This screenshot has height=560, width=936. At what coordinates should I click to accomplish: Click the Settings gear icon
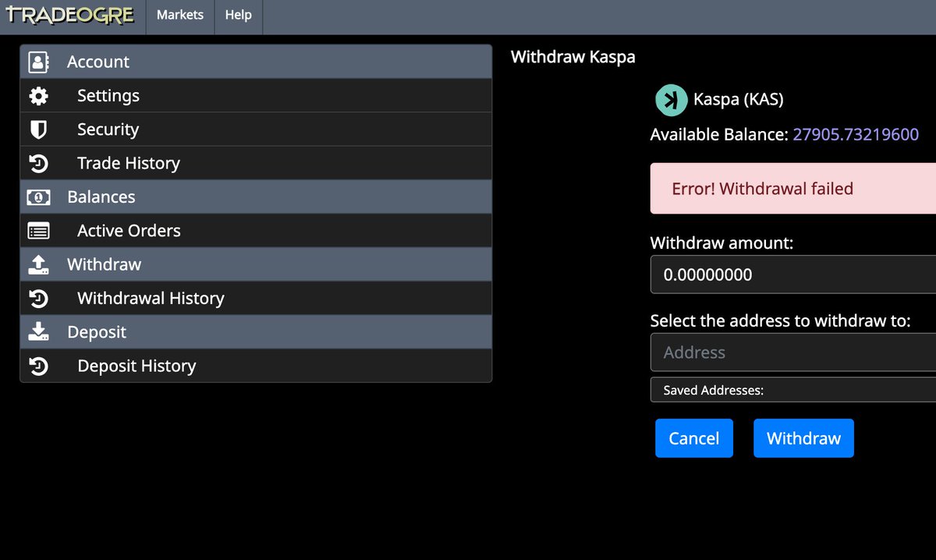tap(38, 96)
